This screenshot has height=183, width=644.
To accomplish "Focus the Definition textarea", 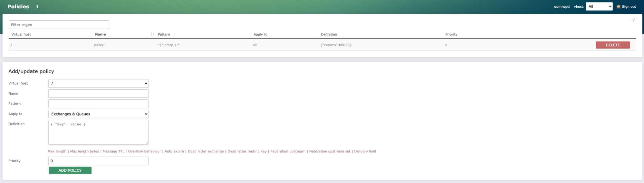I will pyautogui.click(x=98, y=132).
